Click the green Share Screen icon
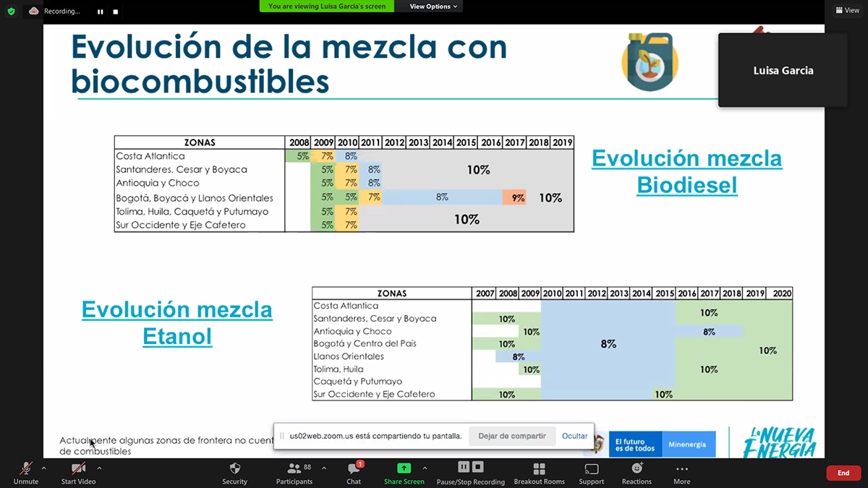Image resolution: width=868 pixels, height=488 pixels. pos(404,468)
